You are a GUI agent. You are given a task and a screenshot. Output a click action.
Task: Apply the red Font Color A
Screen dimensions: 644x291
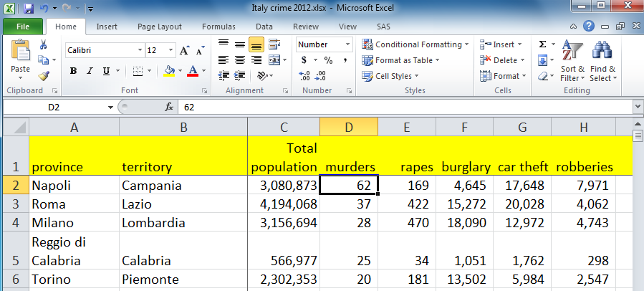click(x=193, y=71)
